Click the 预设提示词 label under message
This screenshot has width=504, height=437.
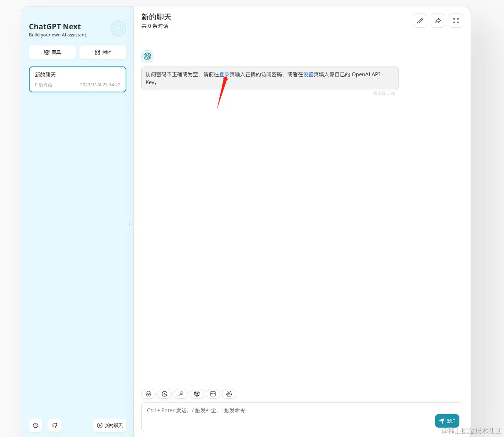(384, 93)
